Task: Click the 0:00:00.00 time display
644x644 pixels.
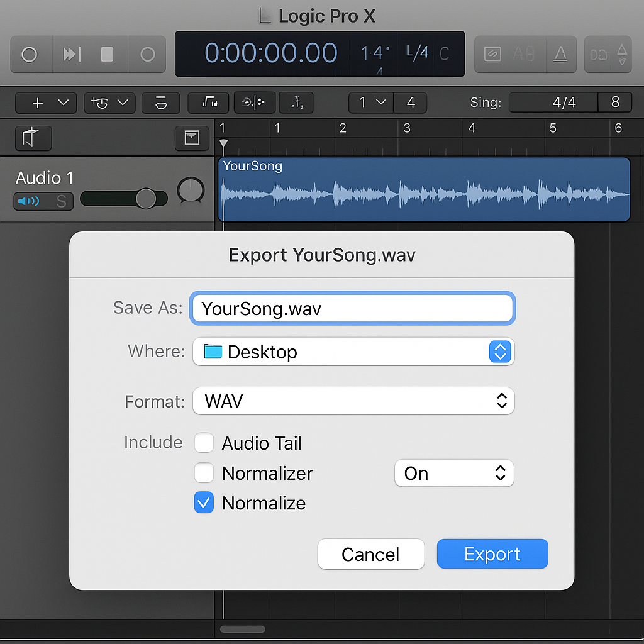Action: coord(271,53)
